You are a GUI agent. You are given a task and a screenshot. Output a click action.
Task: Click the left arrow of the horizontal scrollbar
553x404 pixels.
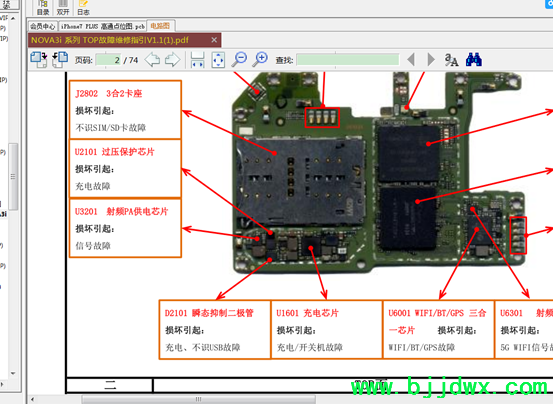tap(32, 399)
